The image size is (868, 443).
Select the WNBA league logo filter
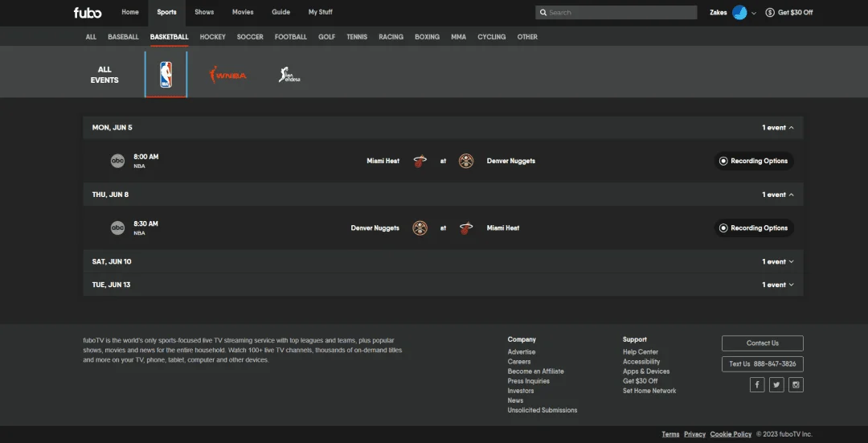[x=227, y=75]
